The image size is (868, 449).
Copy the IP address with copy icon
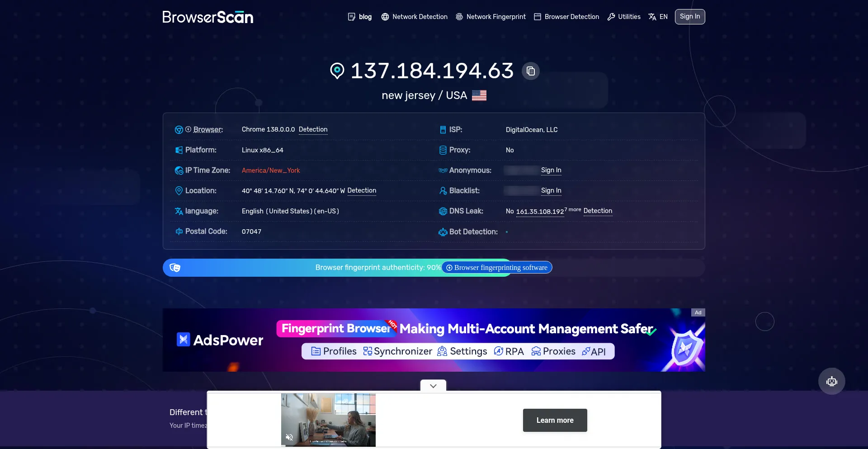pyautogui.click(x=531, y=71)
